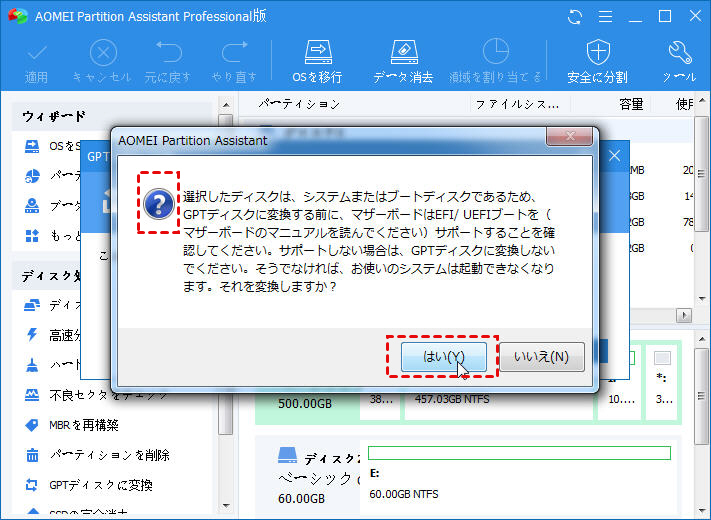Viewport: 711px width, 520px height.
Task: Open the データ消去 tool
Action: tap(403, 62)
